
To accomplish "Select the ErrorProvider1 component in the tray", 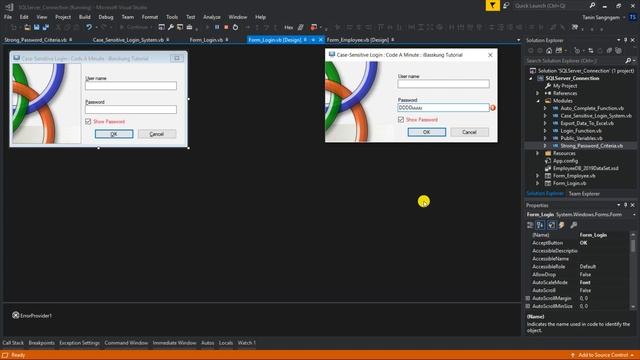I will [32, 316].
